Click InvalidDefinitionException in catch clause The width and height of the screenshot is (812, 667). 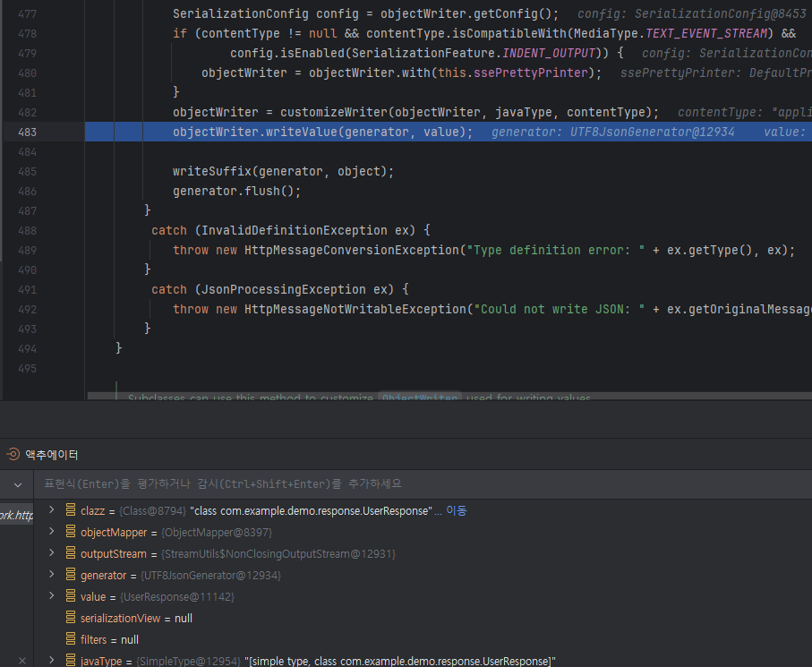coord(295,230)
